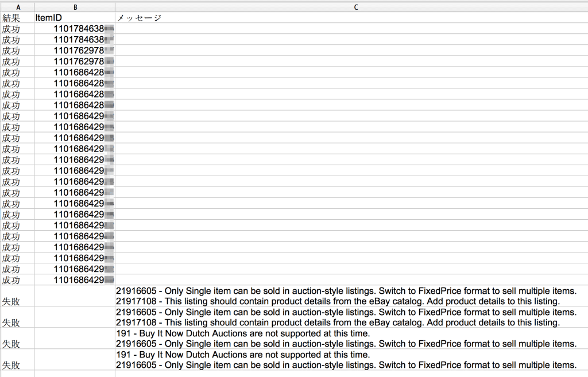This screenshot has width=588, height=377.
Task: Click the second ItemID cell starting 1101762978
Action: tap(75, 61)
